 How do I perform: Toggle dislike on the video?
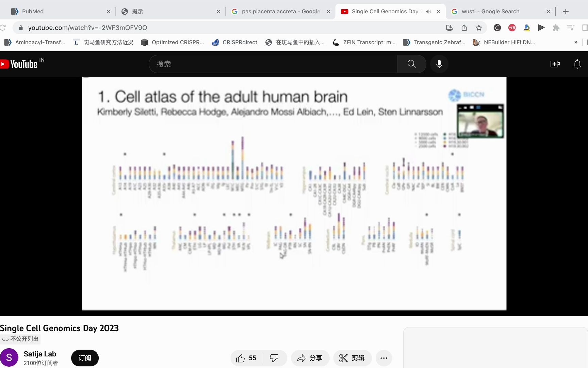pyautogui.click(x=274, y=358)
